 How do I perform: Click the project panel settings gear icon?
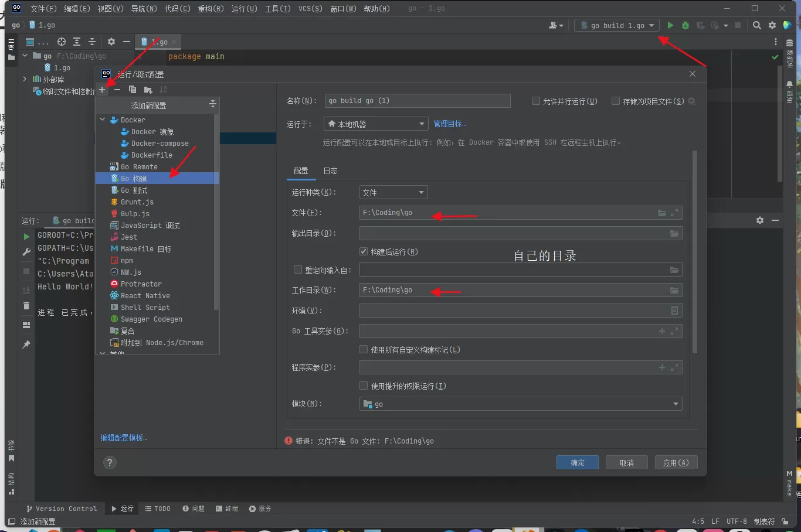tap(111, 42)
